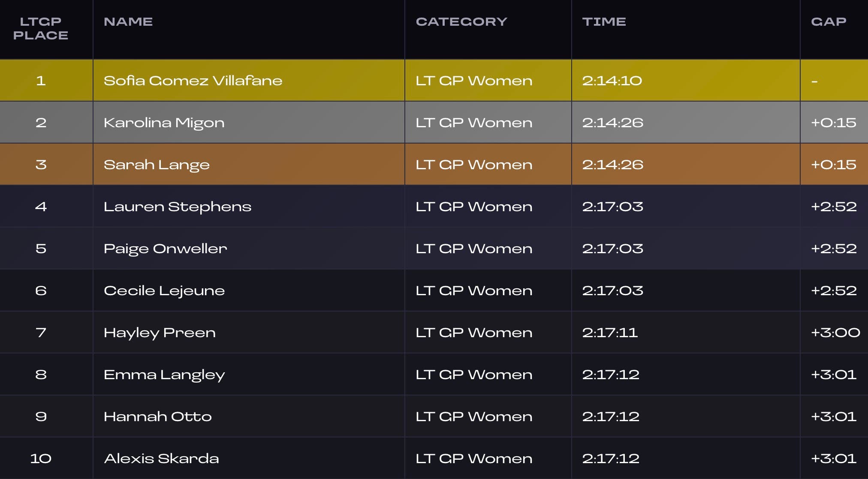The image size is (868, 479).
Task: Click LT GP Women in Emma's row
Action: pos(474,374)
